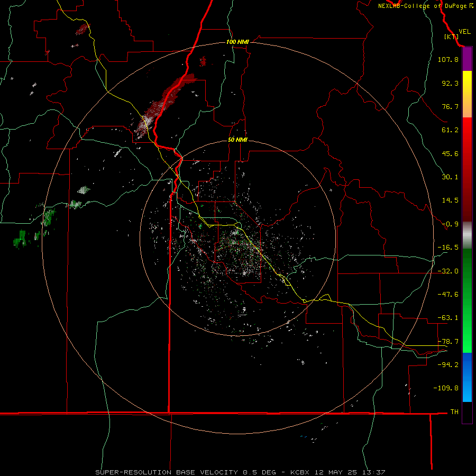The width and height of the screenshot is (476, 476).
Task: Click the [KT] units label
Action: tap(451, 36)
